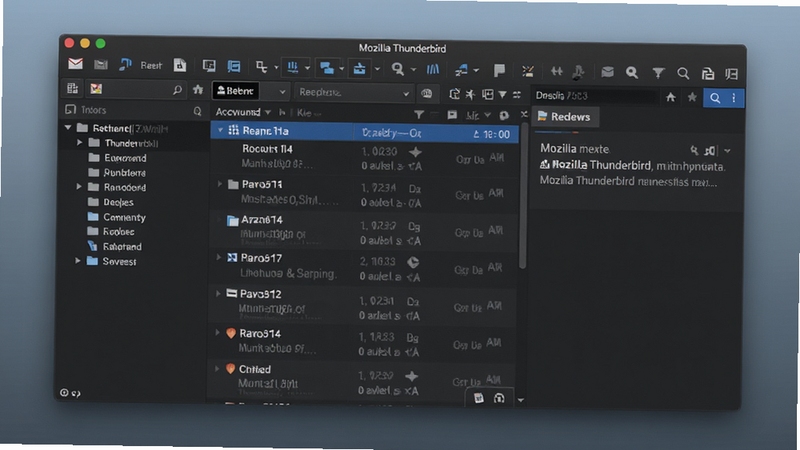This screenshot has width=800, height=450.
Task: Collapse the Rethene root folder
Action: [x=68, y=128]
